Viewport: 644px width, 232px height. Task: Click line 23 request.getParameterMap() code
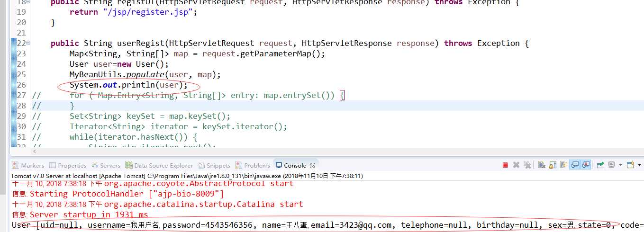tap(197, 54)
